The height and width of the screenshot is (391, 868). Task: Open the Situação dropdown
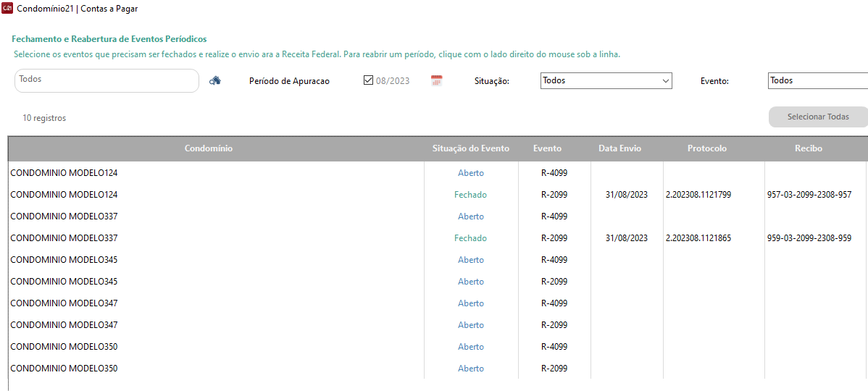coord(606,81)
